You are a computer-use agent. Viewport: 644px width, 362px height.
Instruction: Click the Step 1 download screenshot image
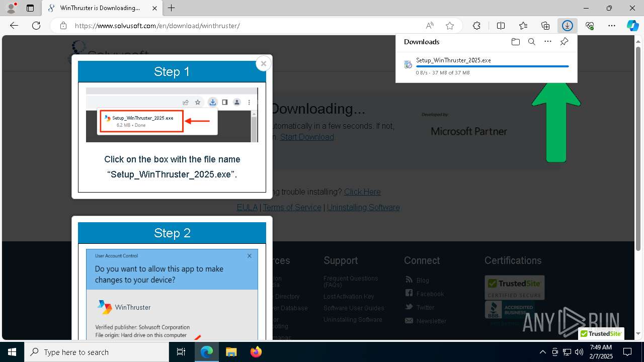point(172,115)
